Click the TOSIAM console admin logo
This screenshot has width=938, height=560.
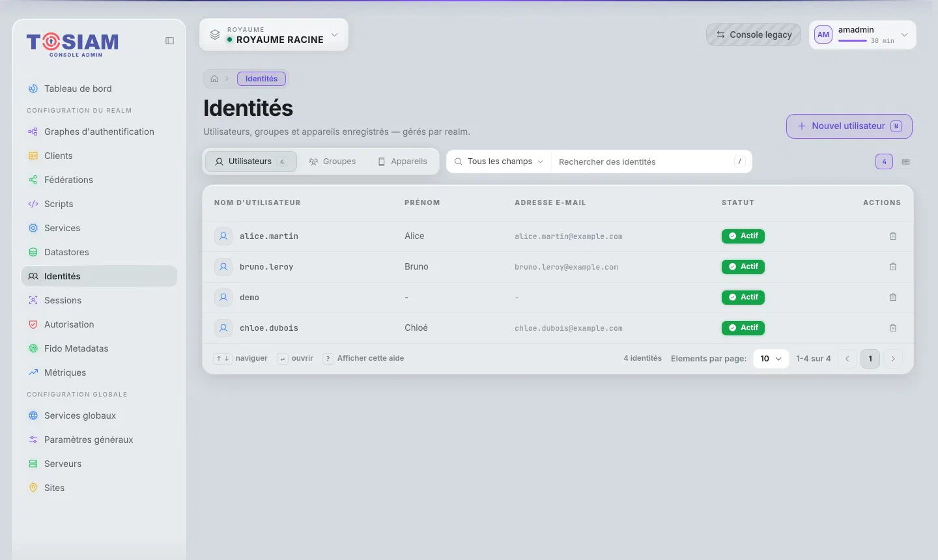point(72,44)
